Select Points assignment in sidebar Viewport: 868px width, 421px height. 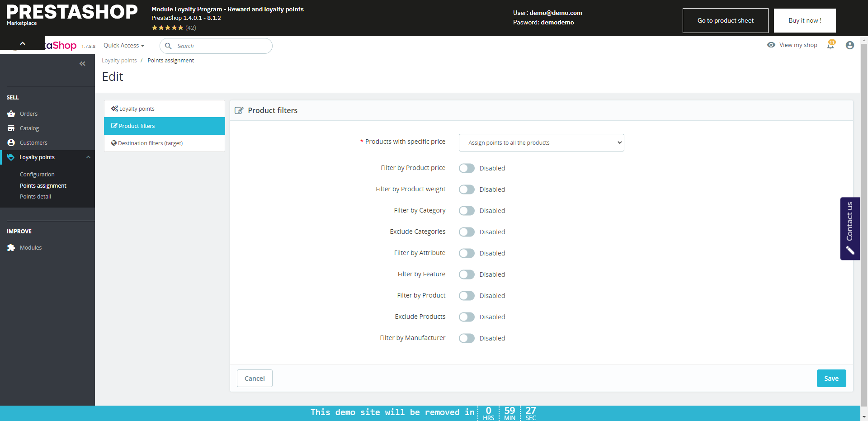(43, 186)
